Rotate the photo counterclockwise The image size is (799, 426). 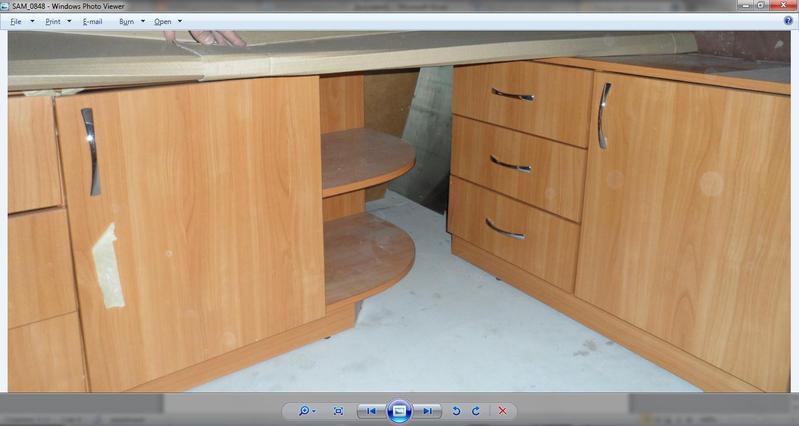pos(457,411)
